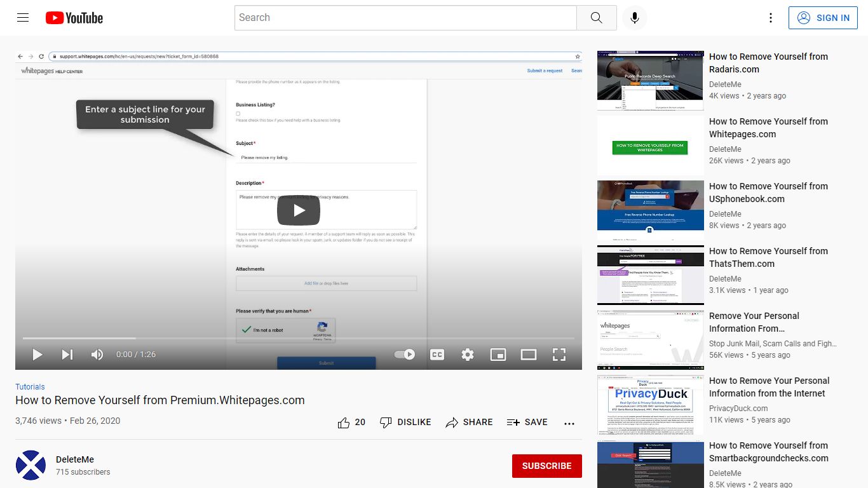
Task: Click the play button in the player bar
Action: coord(37,355)
